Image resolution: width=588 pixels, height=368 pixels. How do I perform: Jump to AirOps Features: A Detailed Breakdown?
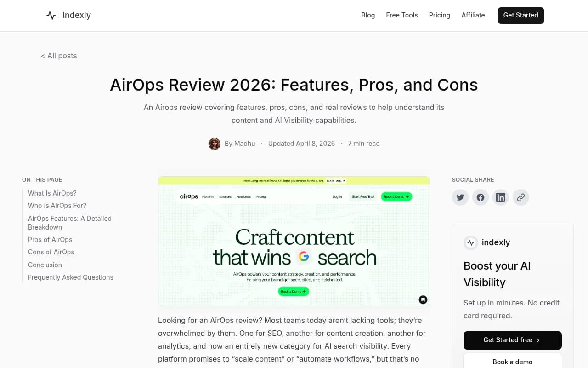click(x=70, y=223)
